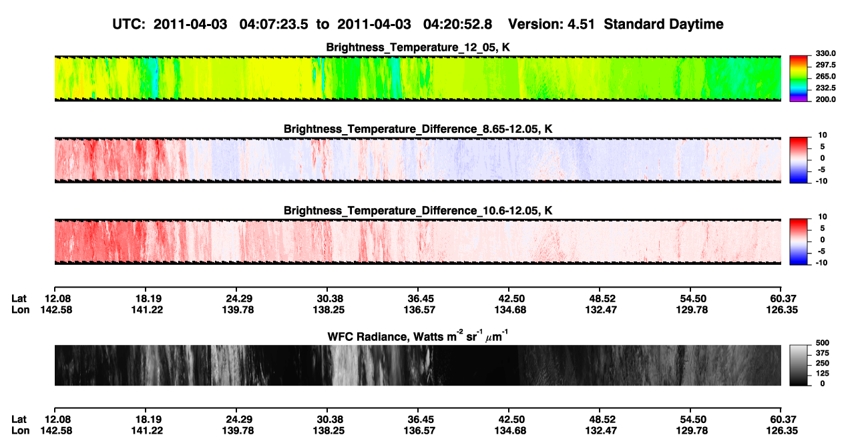868x445 pixels.
Task: Click the 'UTC:' label in header
Action: point(130,24)
